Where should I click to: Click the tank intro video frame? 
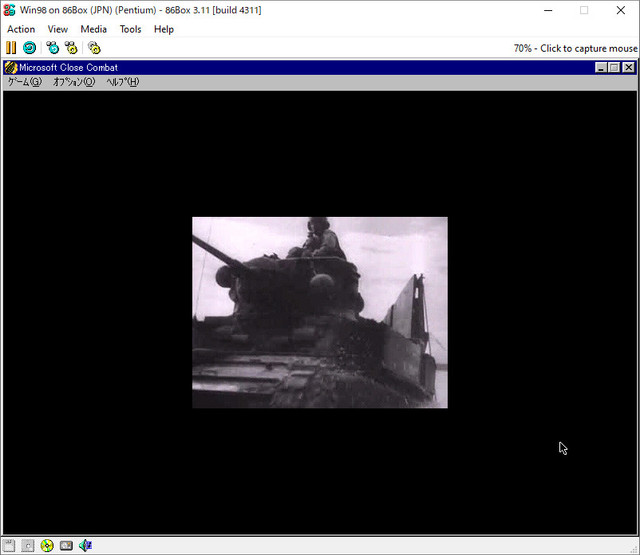coord(320,313)
